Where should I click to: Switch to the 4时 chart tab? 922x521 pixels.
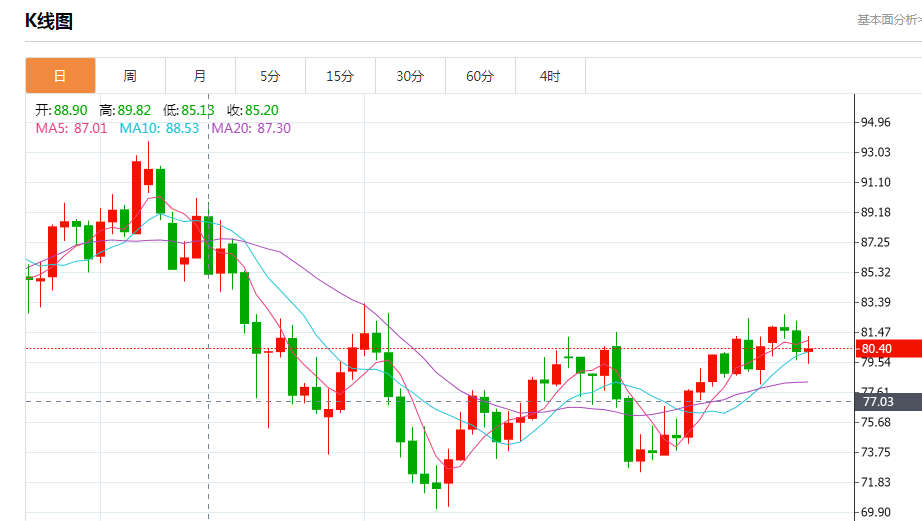[550, 76]
